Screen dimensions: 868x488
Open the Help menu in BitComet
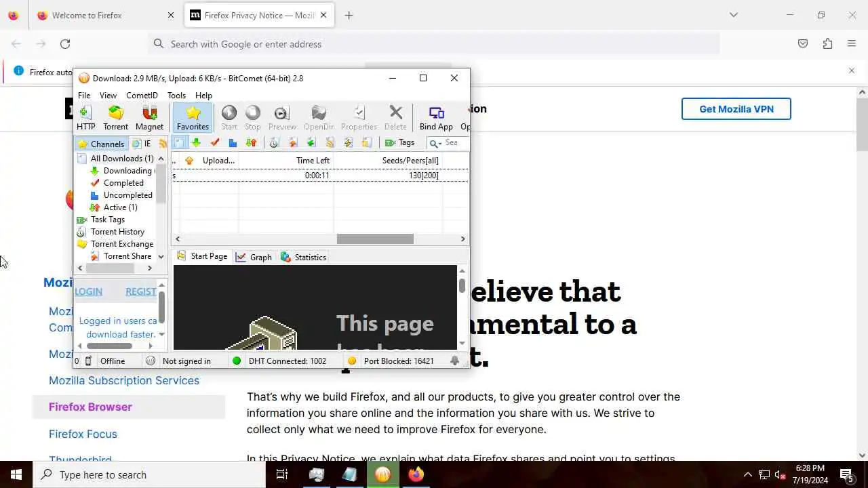(x=203, y=96)
